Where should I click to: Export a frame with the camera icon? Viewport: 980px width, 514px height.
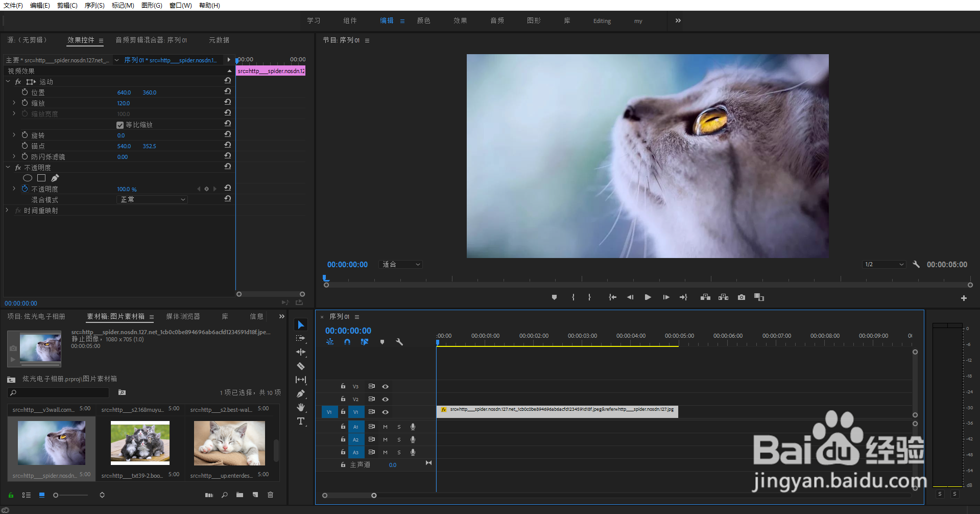742,297
